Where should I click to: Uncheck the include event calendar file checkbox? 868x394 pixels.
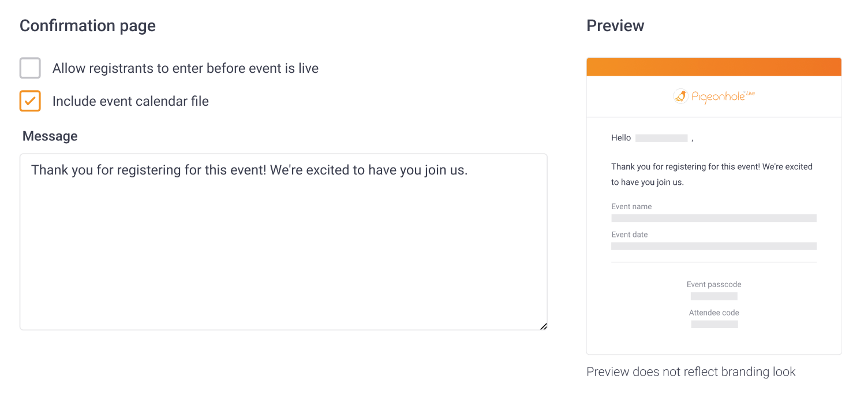coord(30,101)
